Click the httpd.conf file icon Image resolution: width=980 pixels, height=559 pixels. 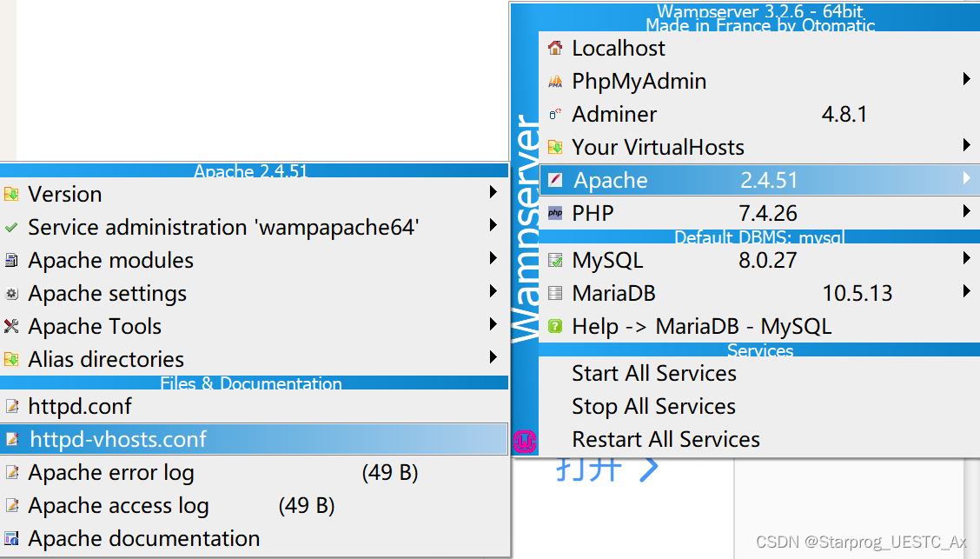[x=11, y=407]
